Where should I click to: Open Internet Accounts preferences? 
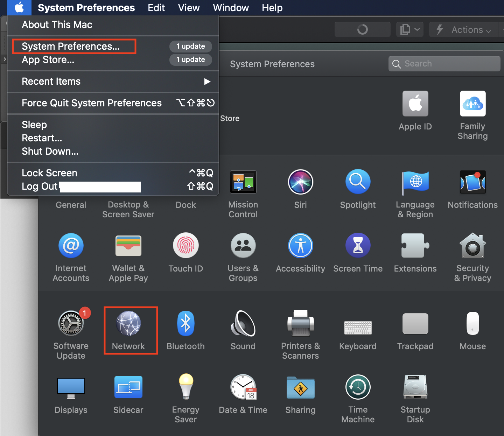71,258
